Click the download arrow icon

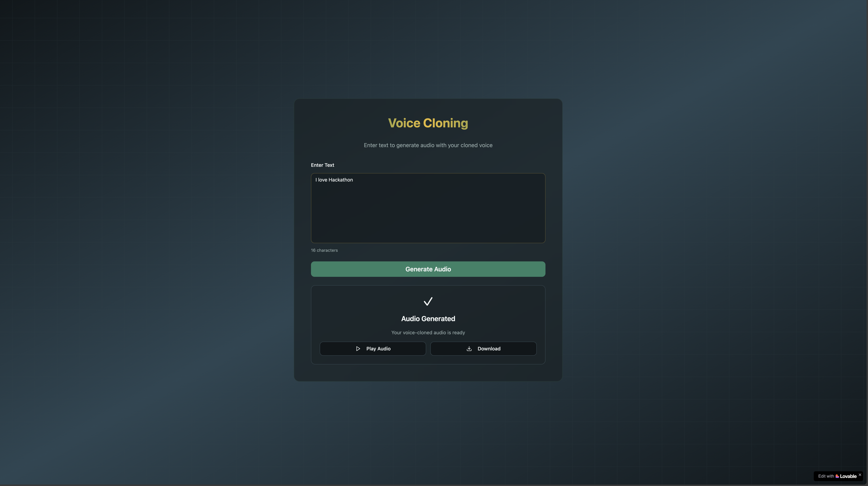pos(469,349)
